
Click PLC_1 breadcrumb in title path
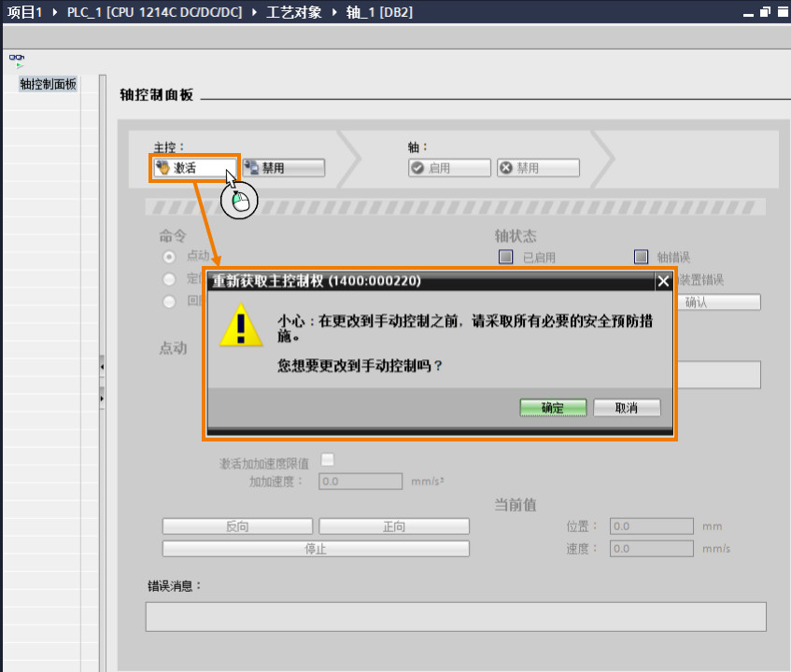pos(154,12)
